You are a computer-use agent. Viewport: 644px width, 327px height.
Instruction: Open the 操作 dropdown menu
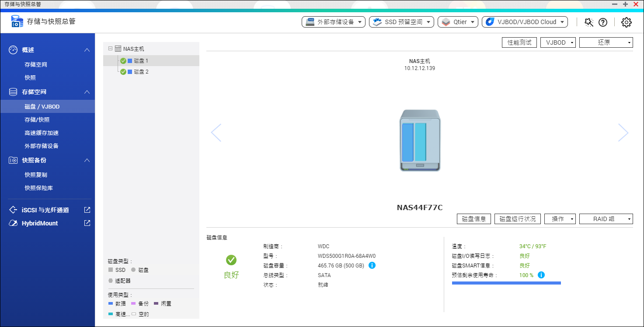pos(560,218)
